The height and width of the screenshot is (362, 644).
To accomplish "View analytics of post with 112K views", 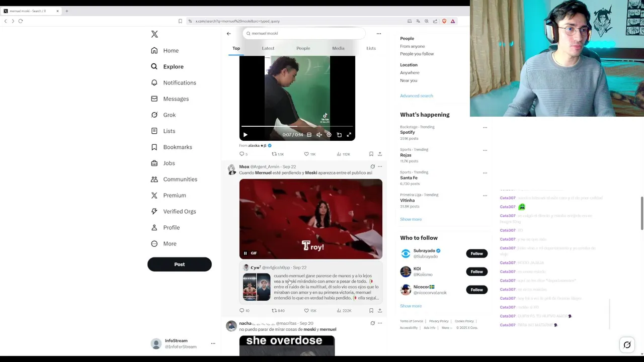I will pos(343,154).
